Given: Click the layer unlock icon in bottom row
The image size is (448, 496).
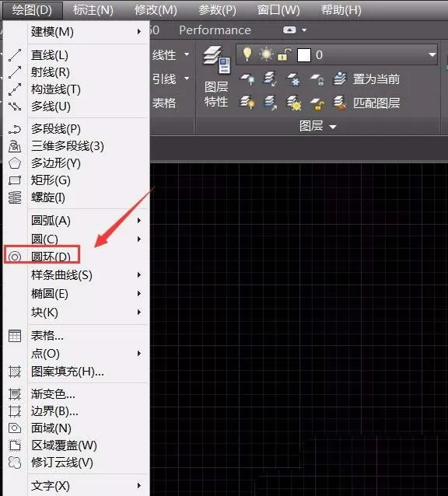Looking at the screenshot, I should 317,103.
